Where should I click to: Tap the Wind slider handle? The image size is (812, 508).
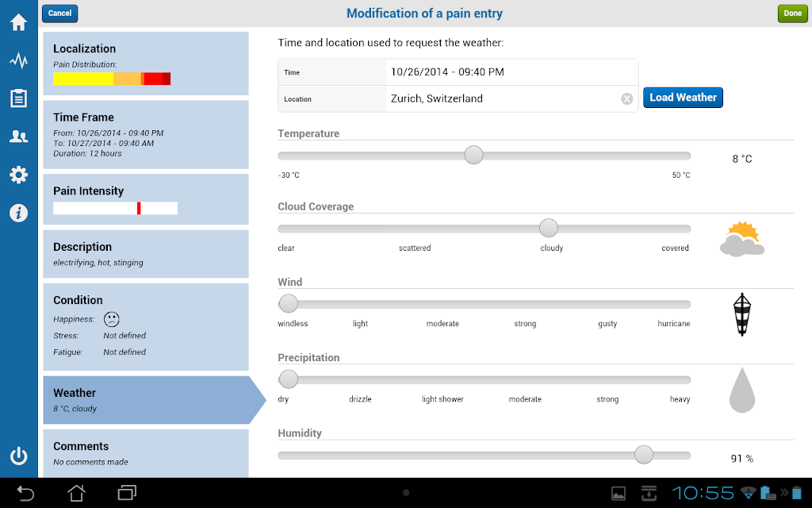[288, 303]
